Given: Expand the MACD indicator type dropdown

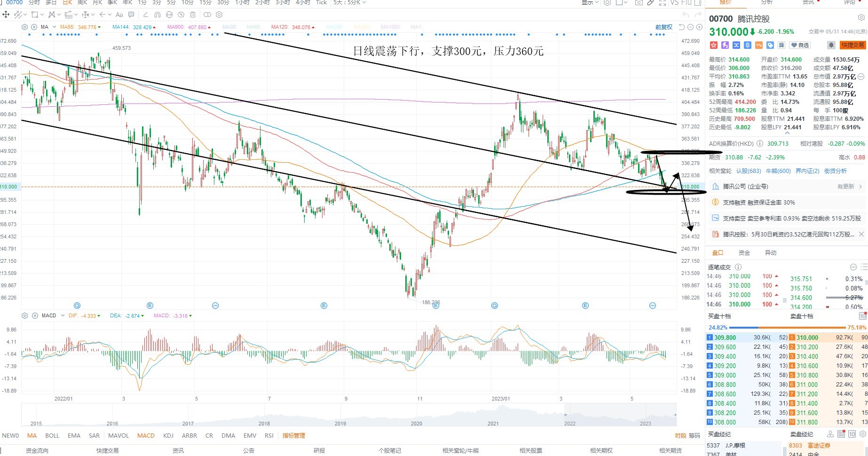Looking at the screenshot, I should coord(63,315).
